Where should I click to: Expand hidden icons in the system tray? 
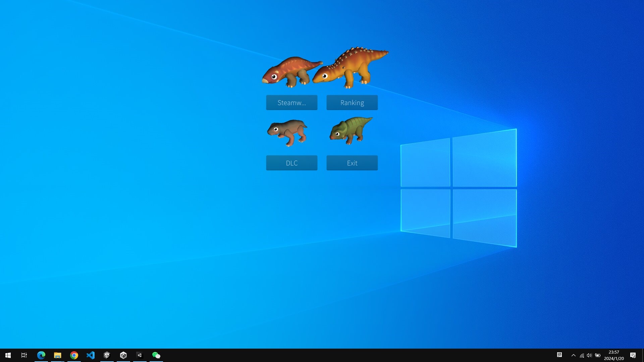tap(574, 355)
